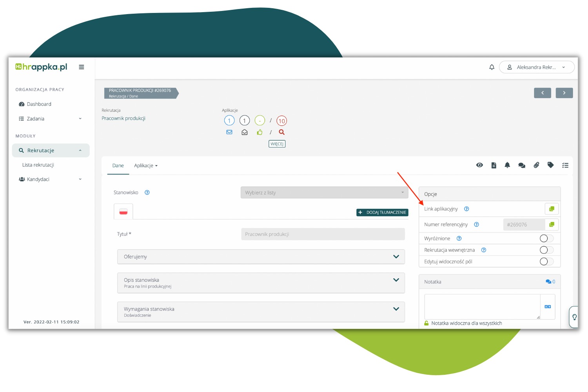This screenshot has height=392, width=588.
Task: Open the Aplikacje tab dropdown
Action: (145, 166)
